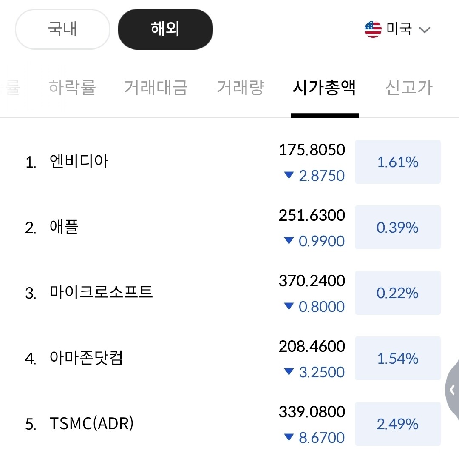This screenshot has height=476, width=459.
Task: Tap the 0.39% change badge
Action: (x=398, y=228)
